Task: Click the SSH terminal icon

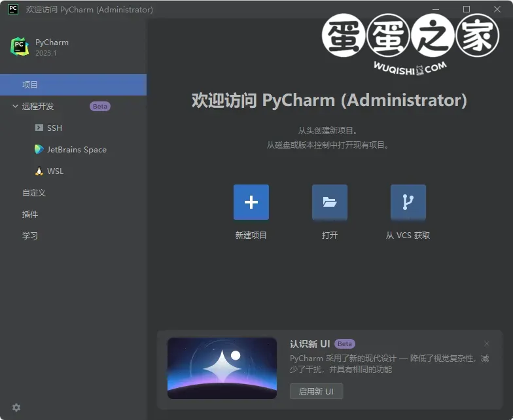Action: tap(39, 128)
